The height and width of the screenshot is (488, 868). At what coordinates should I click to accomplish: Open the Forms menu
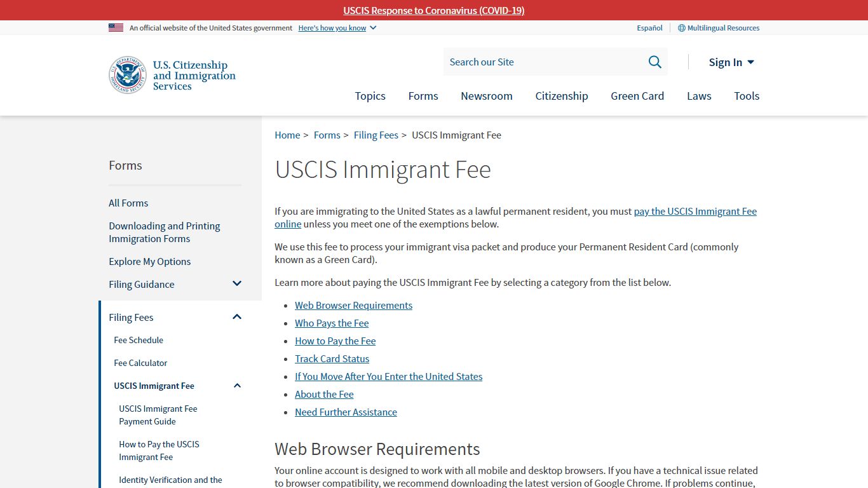click(423, 96)
